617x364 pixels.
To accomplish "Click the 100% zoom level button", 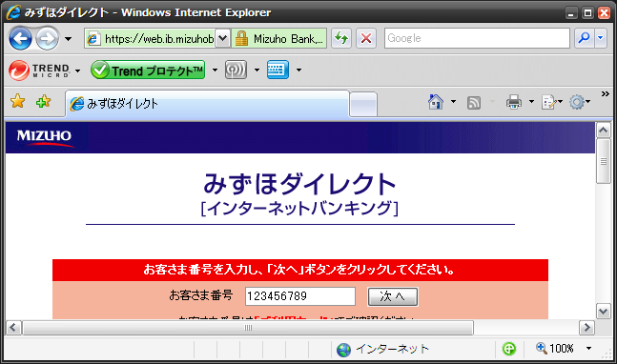I will click(555, 348).
